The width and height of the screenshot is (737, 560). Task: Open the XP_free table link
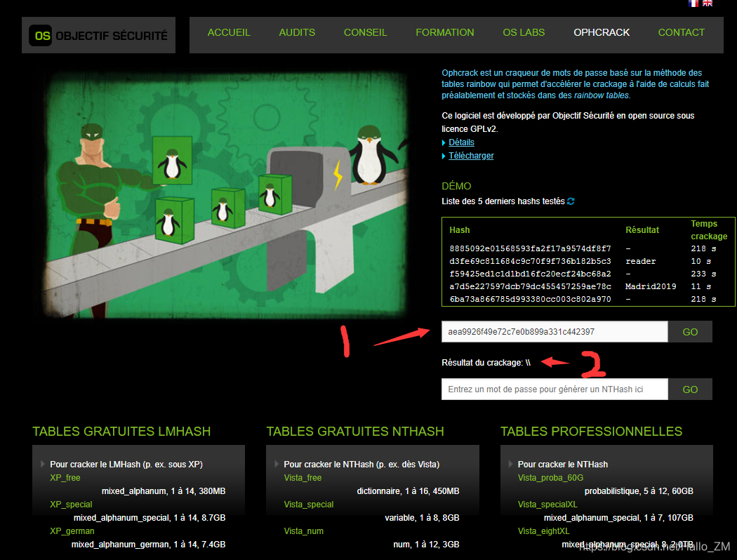pyautogui.click(x=65, y=478)
